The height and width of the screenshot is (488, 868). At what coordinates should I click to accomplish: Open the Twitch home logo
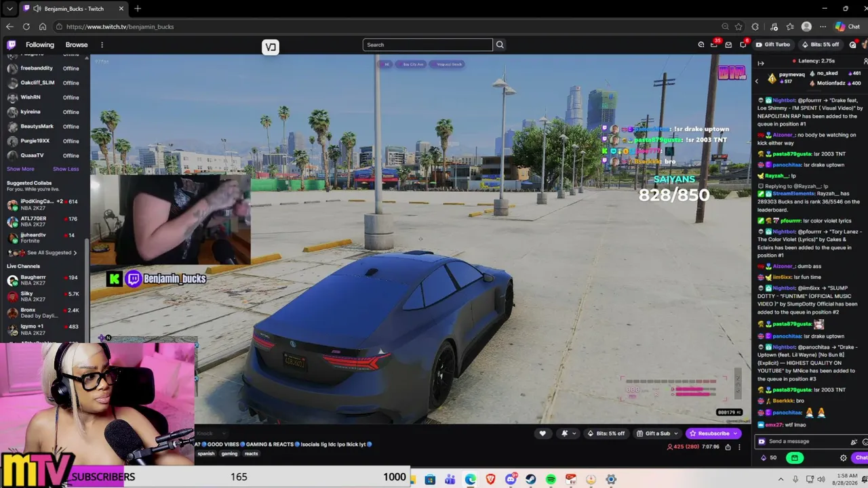(12, 45)
